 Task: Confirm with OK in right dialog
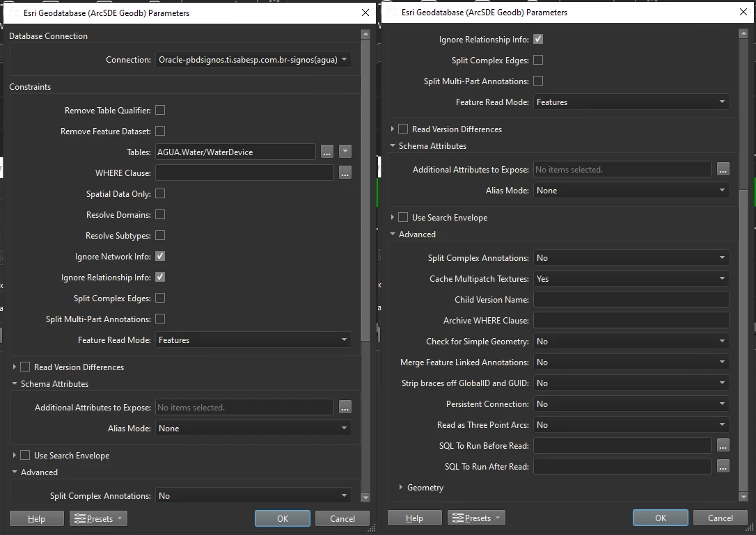point(661,518)
